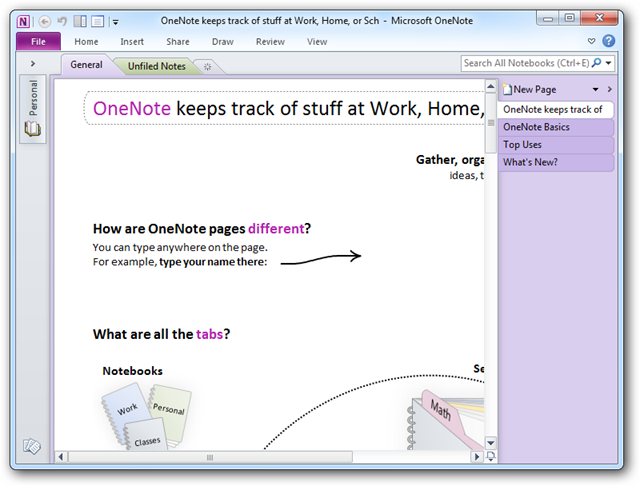Click the vertical scrollbar up arrow
Viewport: 640px width, 486px height.
pyautogui.click(x=491, y=87)
